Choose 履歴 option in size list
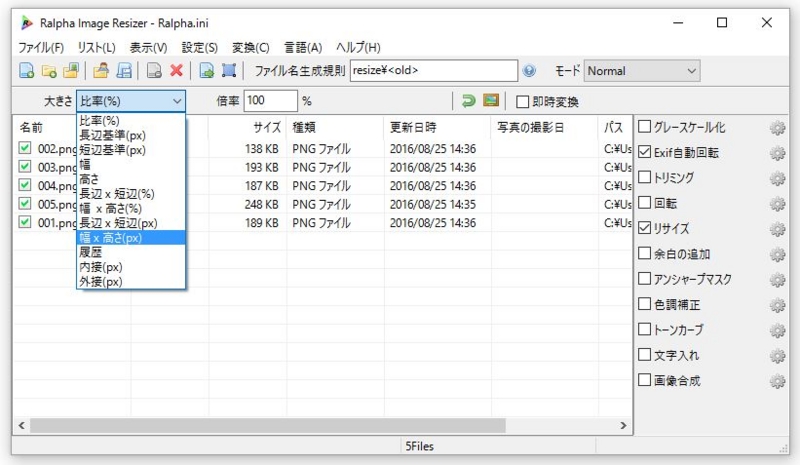 tap(131, 252)
